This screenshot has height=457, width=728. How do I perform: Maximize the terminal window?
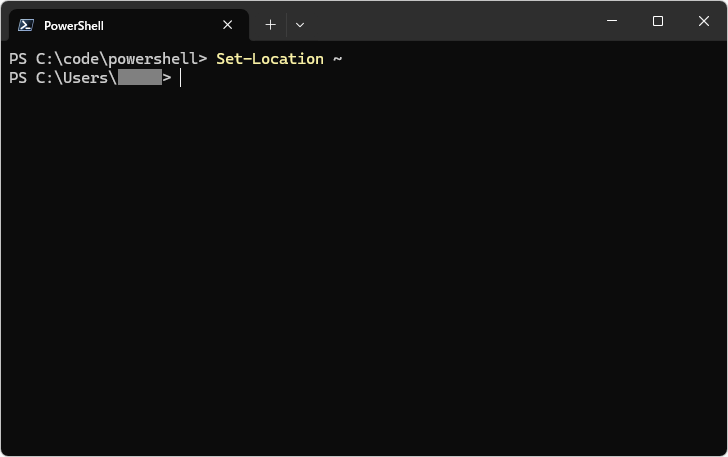pyautogui.click(x=658, y=22)
